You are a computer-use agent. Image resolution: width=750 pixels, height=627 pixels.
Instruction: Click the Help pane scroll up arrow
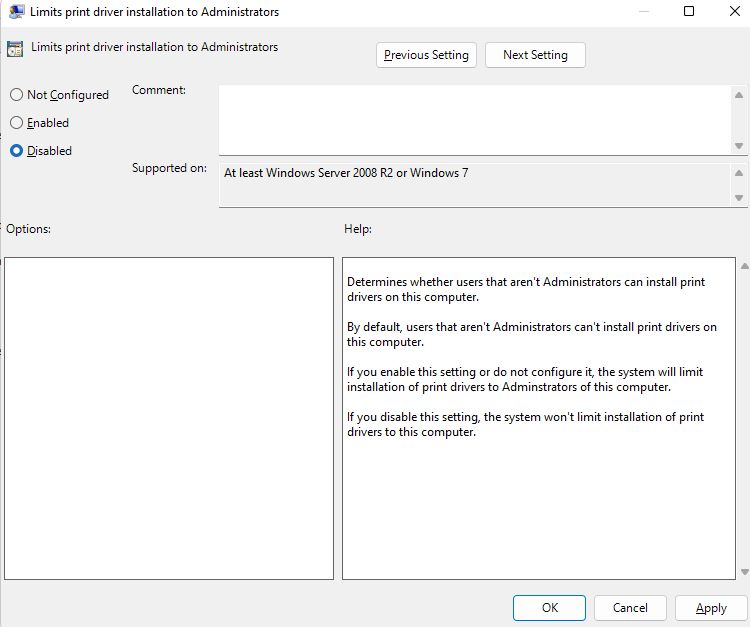click(744, 266)
